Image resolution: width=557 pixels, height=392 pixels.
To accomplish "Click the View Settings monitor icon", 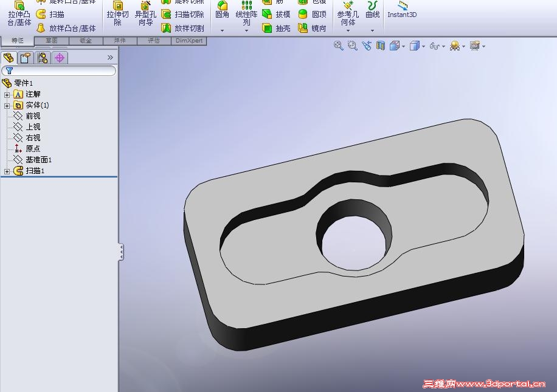I will pos(475,46).
